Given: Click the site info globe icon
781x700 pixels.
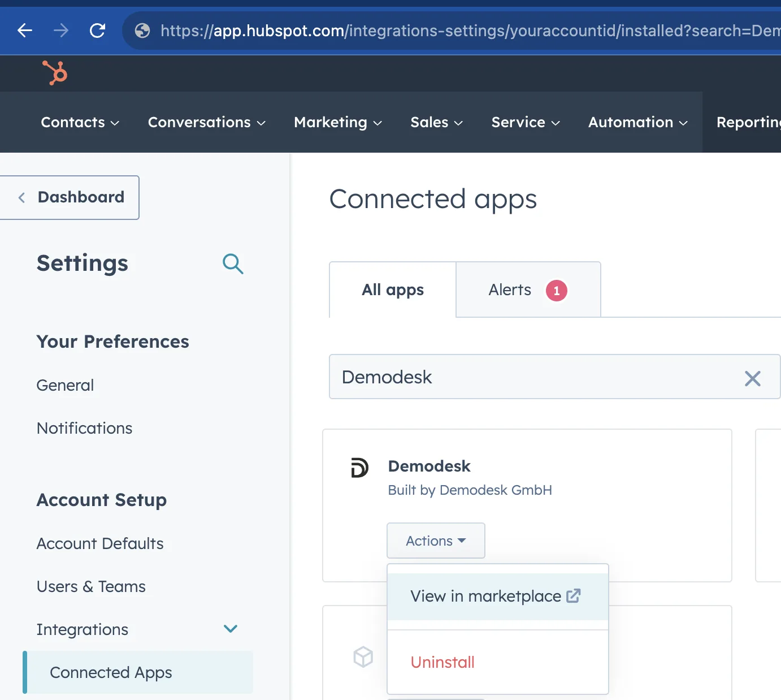Looking at the screenshot, I should 142,31.
